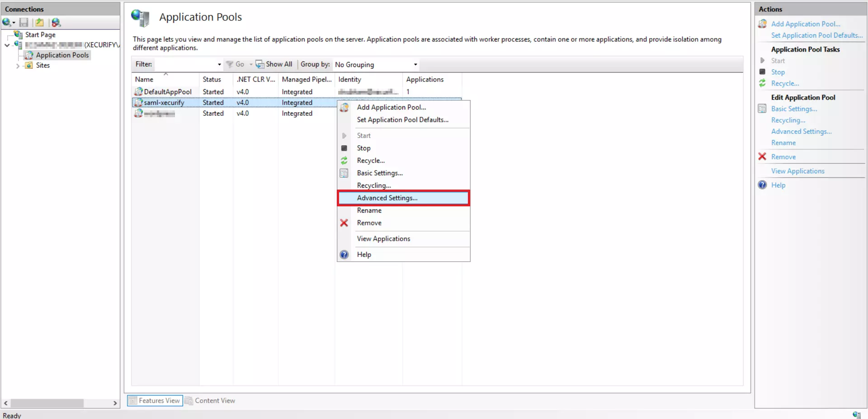Open the No Grouping dropdown
Image resolution: width=868 pixels, height=419 pixels.
(415, 64)
